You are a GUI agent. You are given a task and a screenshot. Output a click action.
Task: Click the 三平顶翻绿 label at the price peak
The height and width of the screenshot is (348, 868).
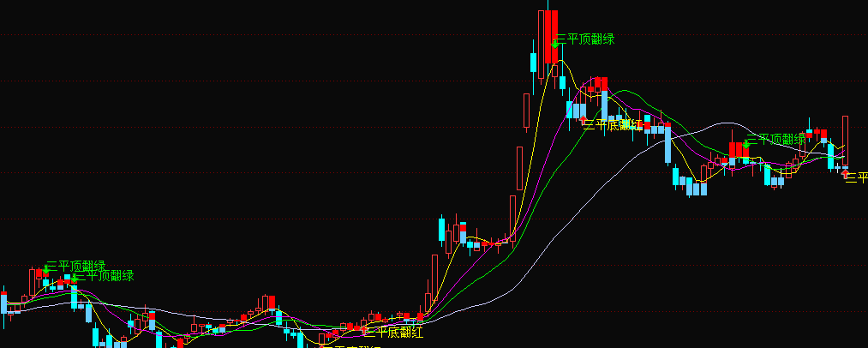point(585,39)
